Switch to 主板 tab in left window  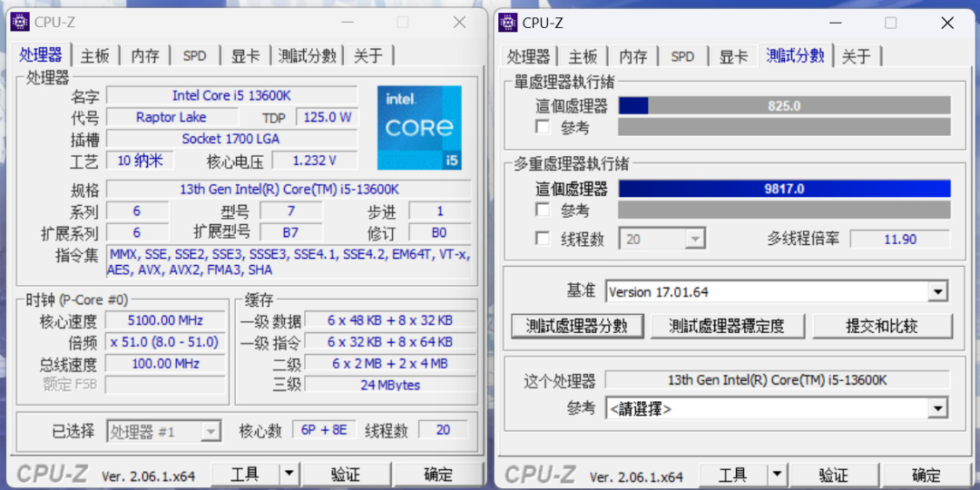click(95, 57)
